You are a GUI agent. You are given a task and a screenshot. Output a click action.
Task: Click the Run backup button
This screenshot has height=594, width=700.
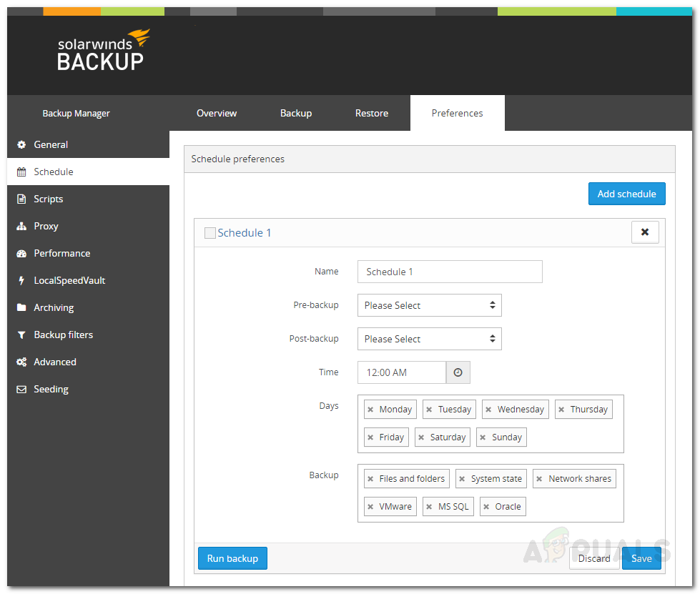pos(232,558)
